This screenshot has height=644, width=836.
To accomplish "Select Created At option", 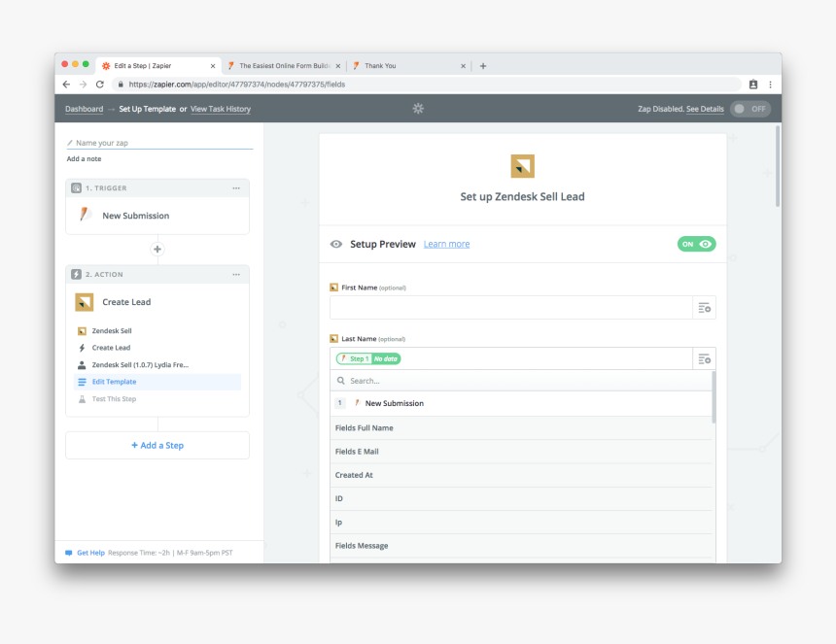I will pos(521,475).
